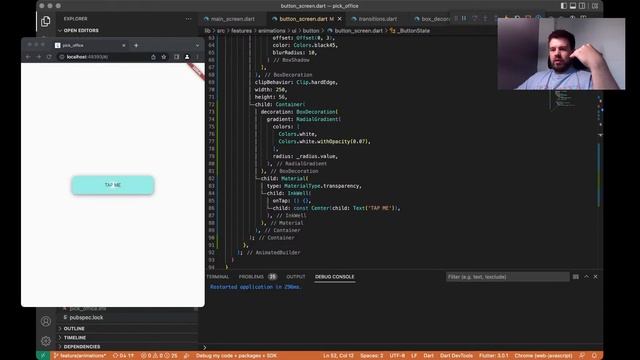Focus the debug console filter field
The height and width of the screenshot is (360, 640).
pos(507,277)
